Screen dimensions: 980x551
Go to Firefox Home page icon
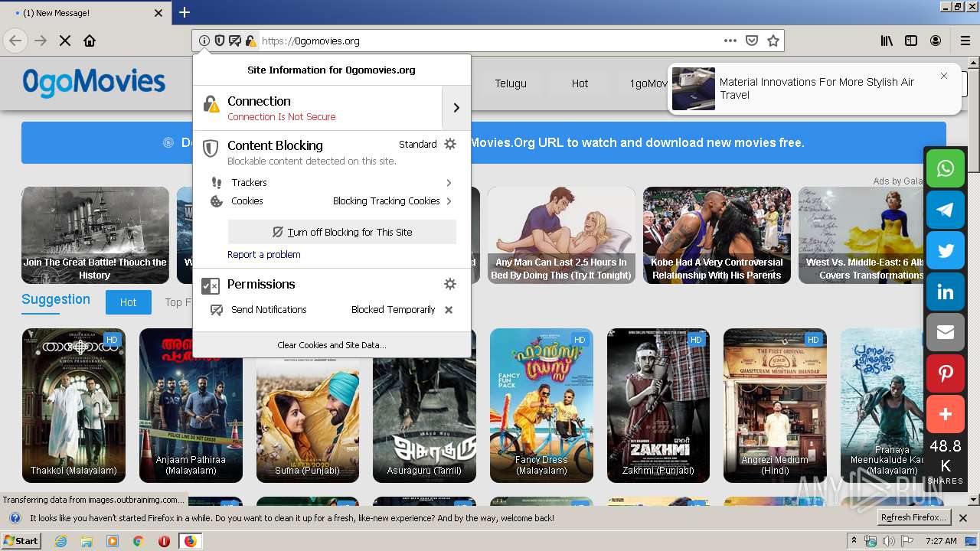click(90, 41)
